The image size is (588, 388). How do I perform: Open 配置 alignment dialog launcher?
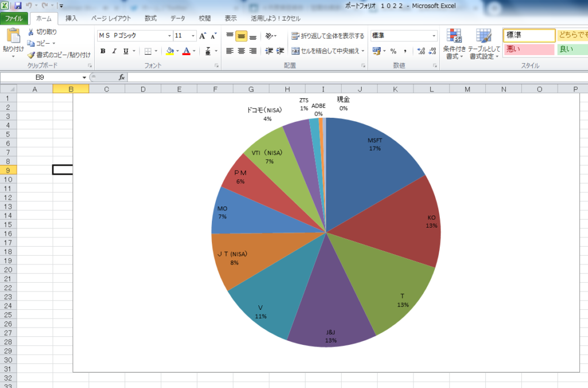point(363,66)
